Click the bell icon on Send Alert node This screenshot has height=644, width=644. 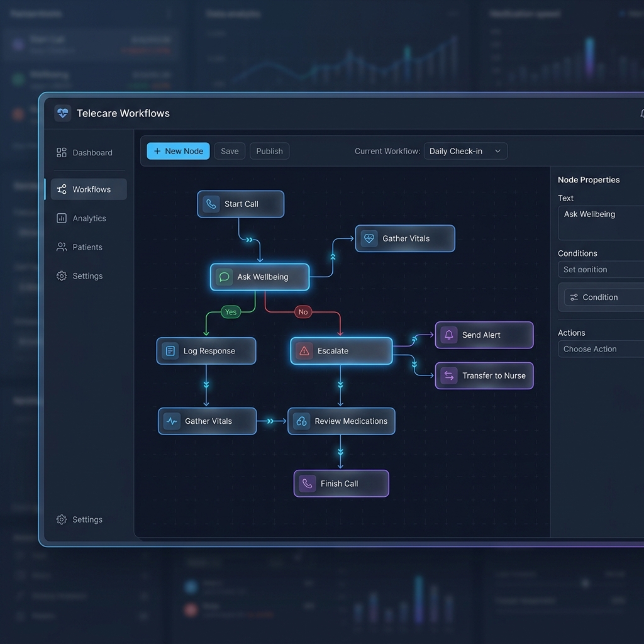tap(449, 335)
